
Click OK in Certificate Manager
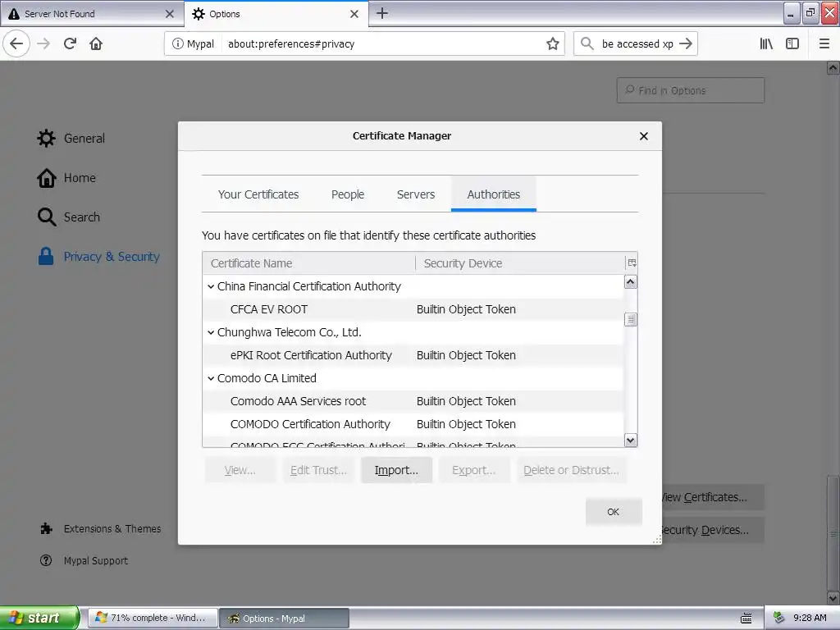click(x=614, y=512)
